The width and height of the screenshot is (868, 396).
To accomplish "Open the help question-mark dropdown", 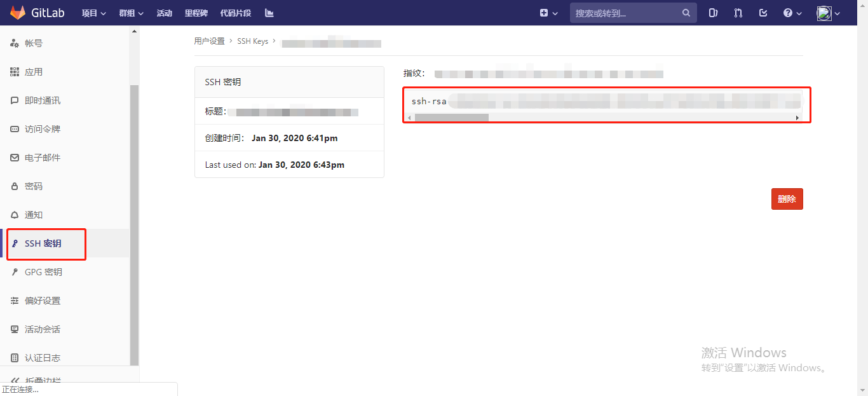I will pyautogui.click(x=792, y=13).
